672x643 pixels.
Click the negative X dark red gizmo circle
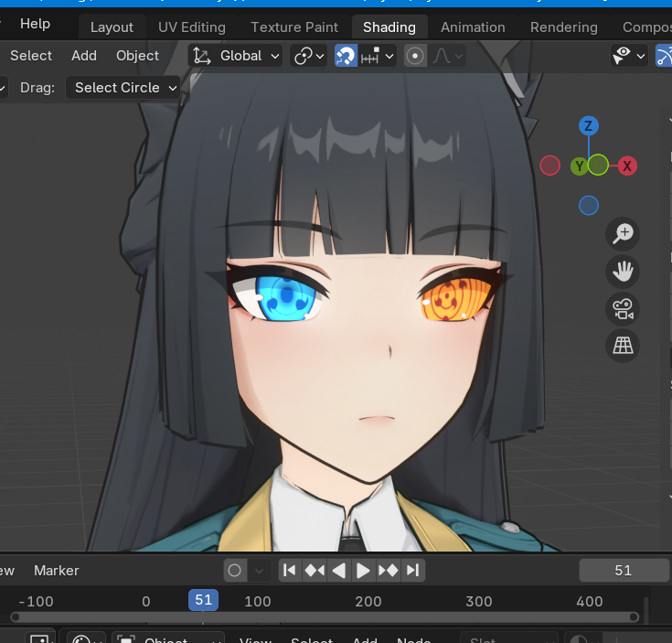549,166
